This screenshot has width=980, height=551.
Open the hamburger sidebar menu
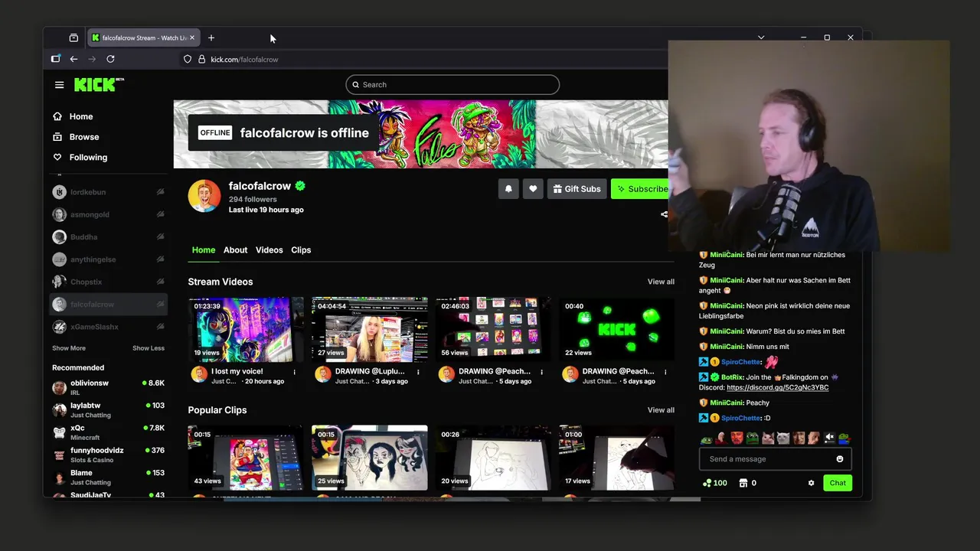pos(59,85)
